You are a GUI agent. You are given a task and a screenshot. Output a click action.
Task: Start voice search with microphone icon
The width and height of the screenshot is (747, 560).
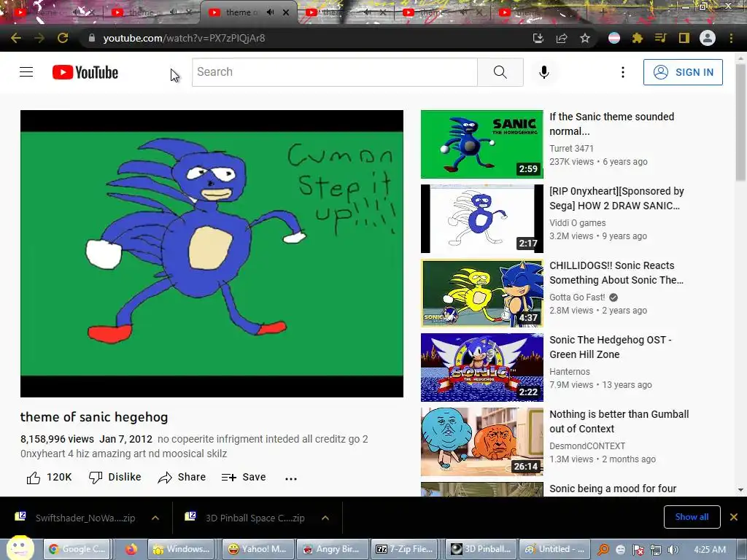point(544,72)
